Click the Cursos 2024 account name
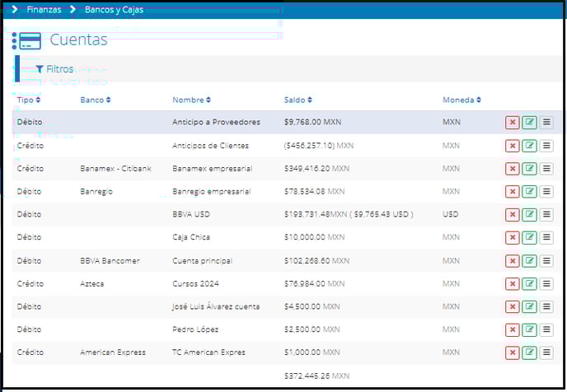This screenshot has height=392, width=567. (x=195, y=284)
